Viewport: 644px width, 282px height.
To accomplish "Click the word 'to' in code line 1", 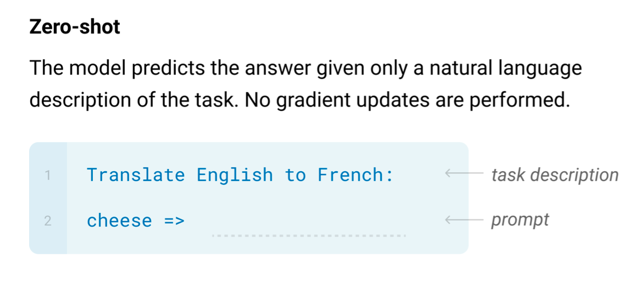I will (x=295, y=176).
